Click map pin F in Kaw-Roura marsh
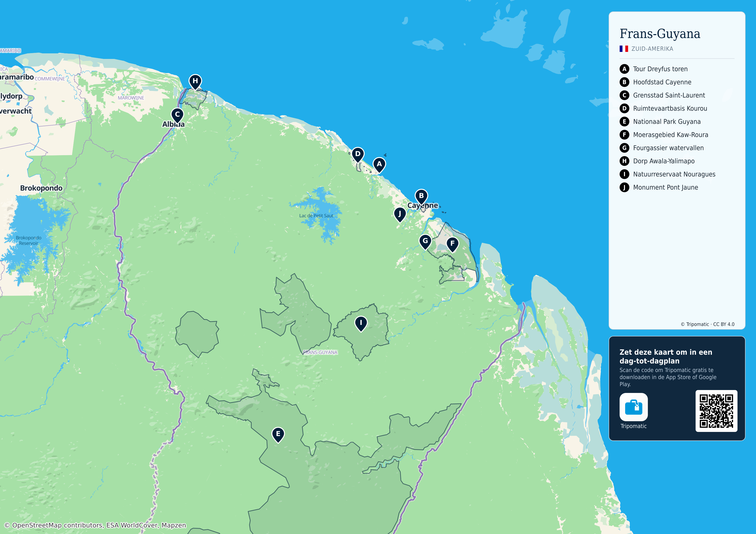The height and width of the screenshot is (534, 756). (x=453, y=244)
